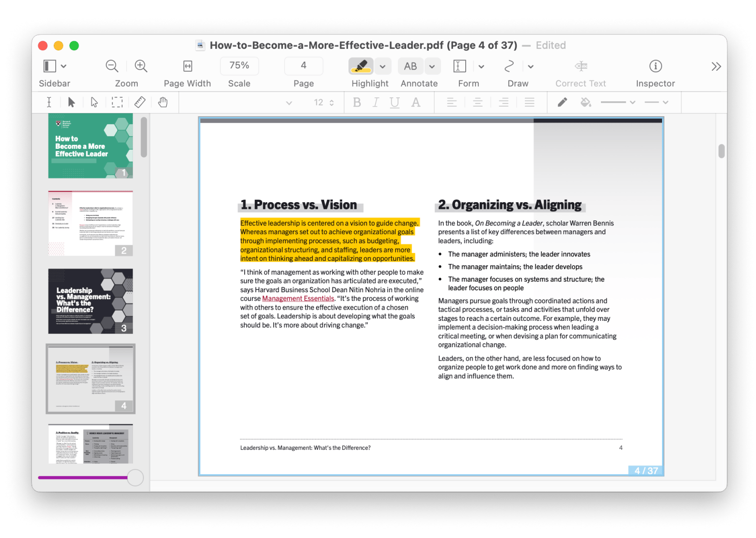Adjust the thumbnail size slider

pyautogui.click(x=135, y=477)
